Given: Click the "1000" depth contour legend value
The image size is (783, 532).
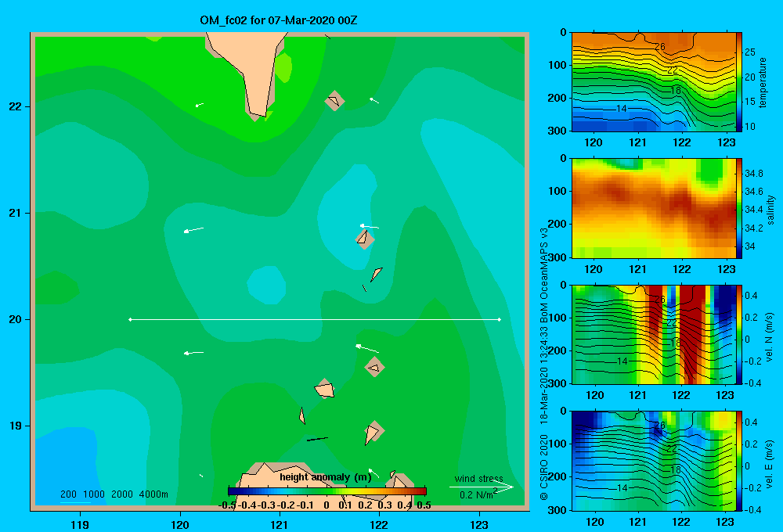Looking at the screenshot, I should (94, 494).
